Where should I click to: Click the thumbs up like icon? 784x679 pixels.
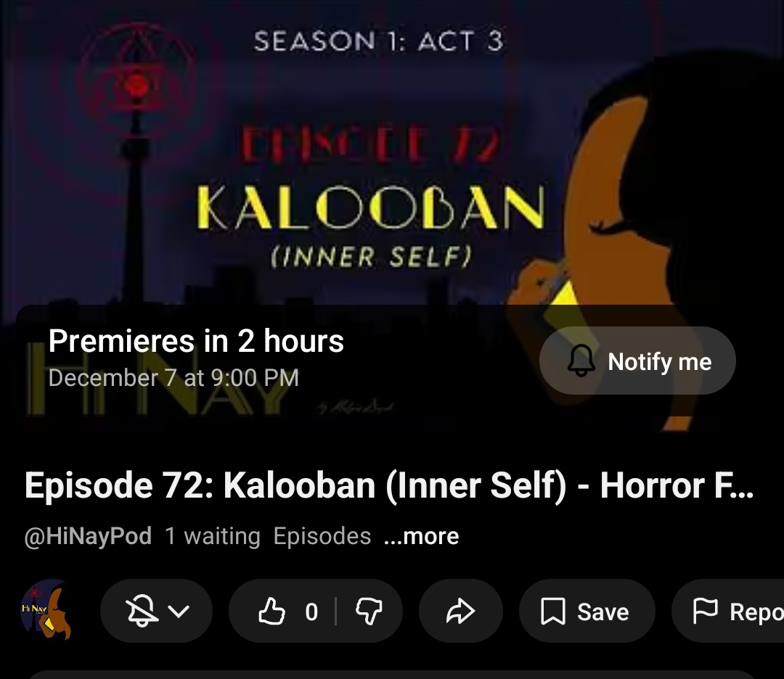click(x=271, y=611)
